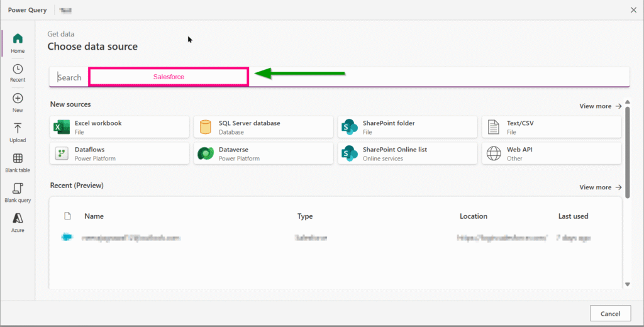Click the vertical scrollbar thumb

[628, 152]
